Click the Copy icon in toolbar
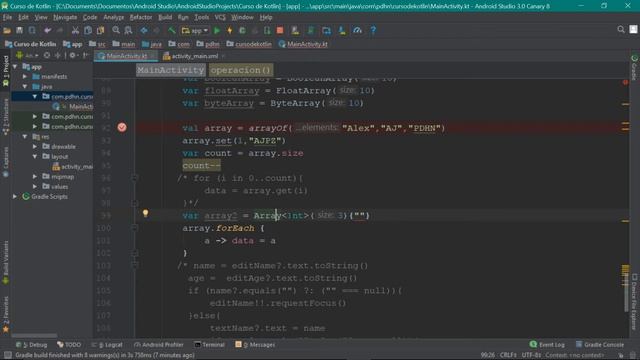The image size is (640, 360). [88, 30]
